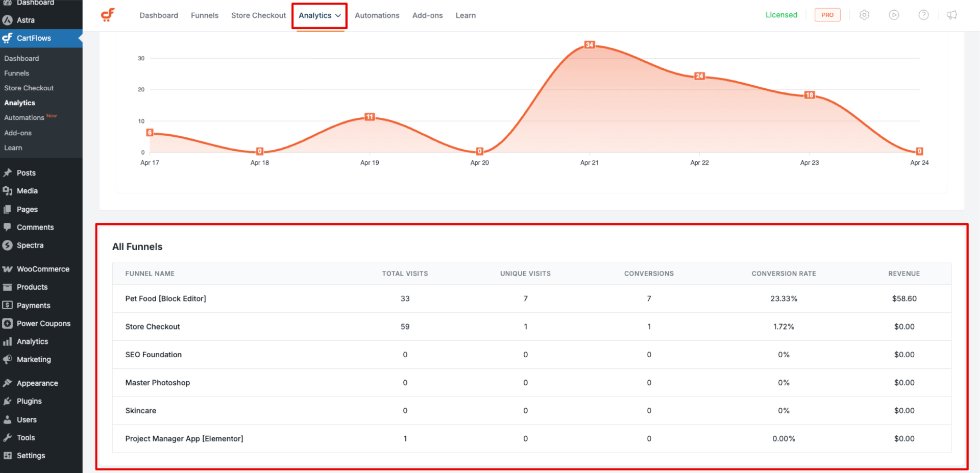Open the Funnels top tab
Viewport: 980px width, 473px height.
205,15
